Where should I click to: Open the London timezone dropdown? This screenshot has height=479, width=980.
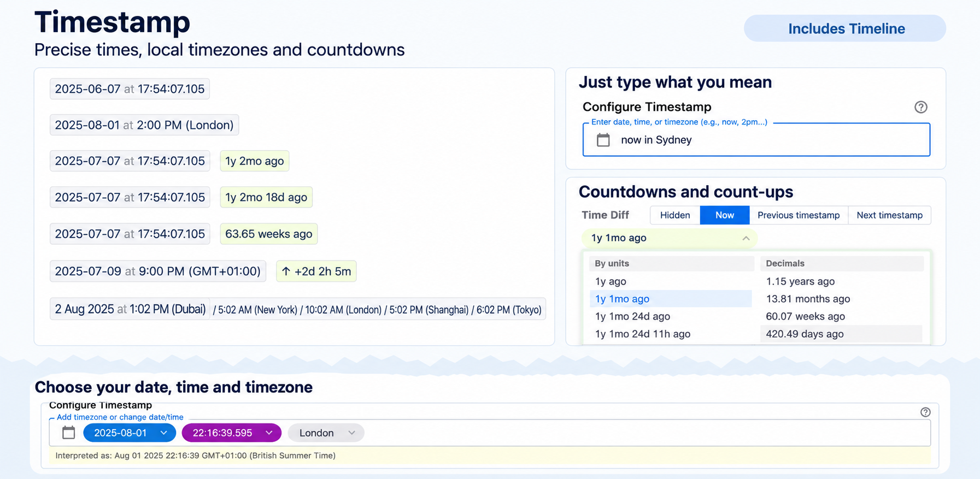pos(326,433)
